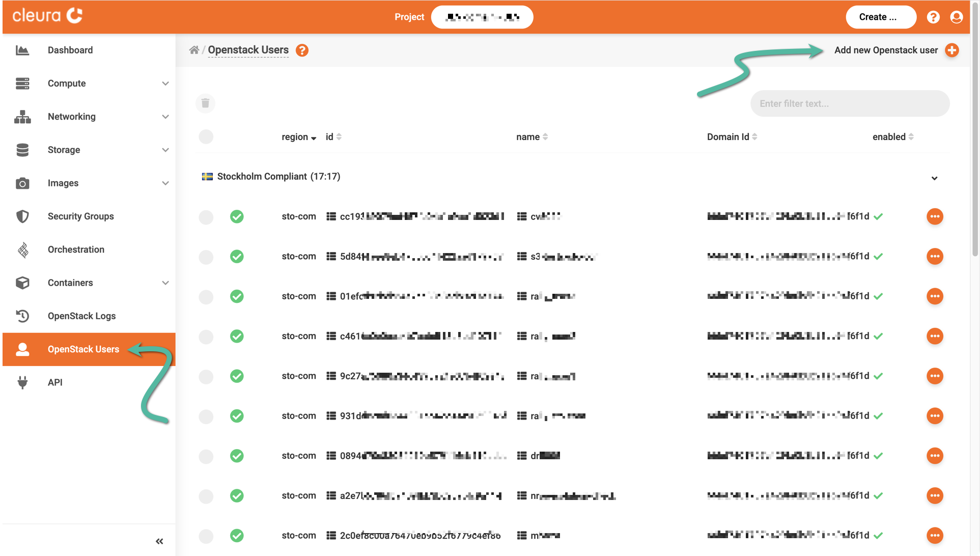Image resolution: width=980 pixels, height=556 pixels.
Task: Select the 931d user row checkbox
Action: [x=206, y=416]
